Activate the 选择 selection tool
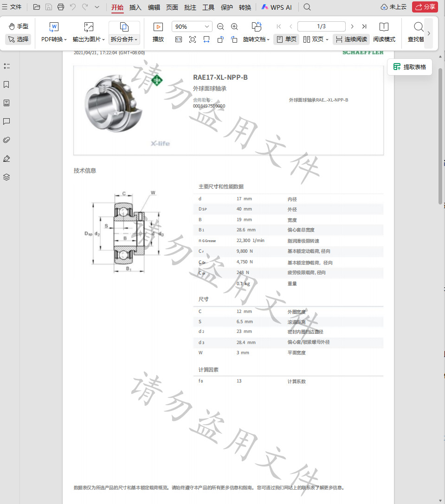The width and height of the screenshot is (445, 504). tap(19, 39)
